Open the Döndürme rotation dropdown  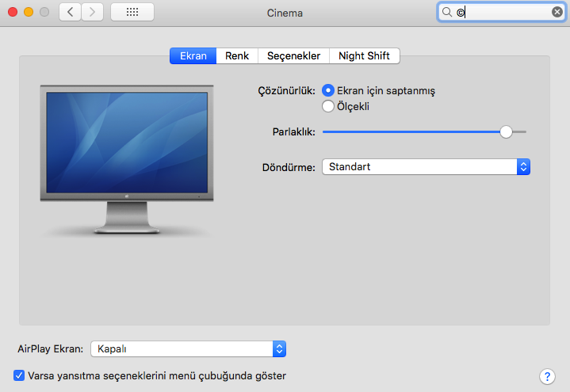click(426, 167)
